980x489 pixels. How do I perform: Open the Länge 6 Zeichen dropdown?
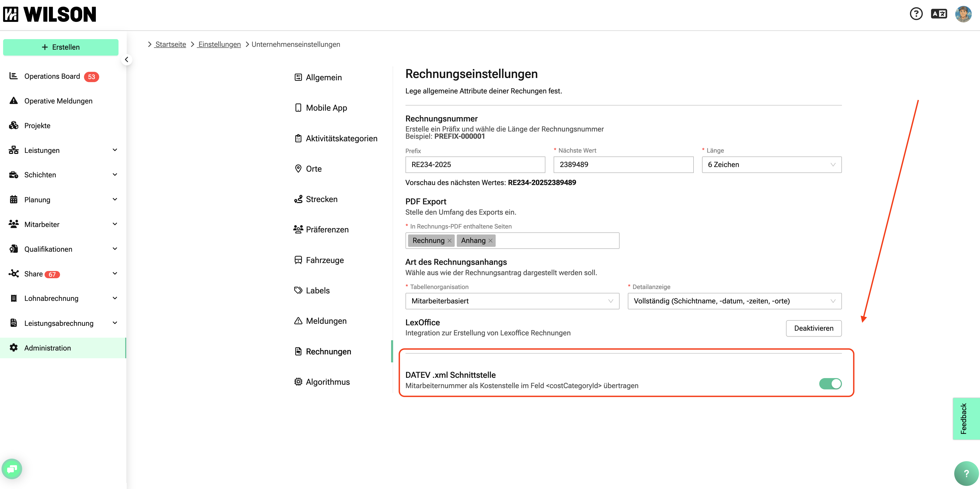coord(772,164)
